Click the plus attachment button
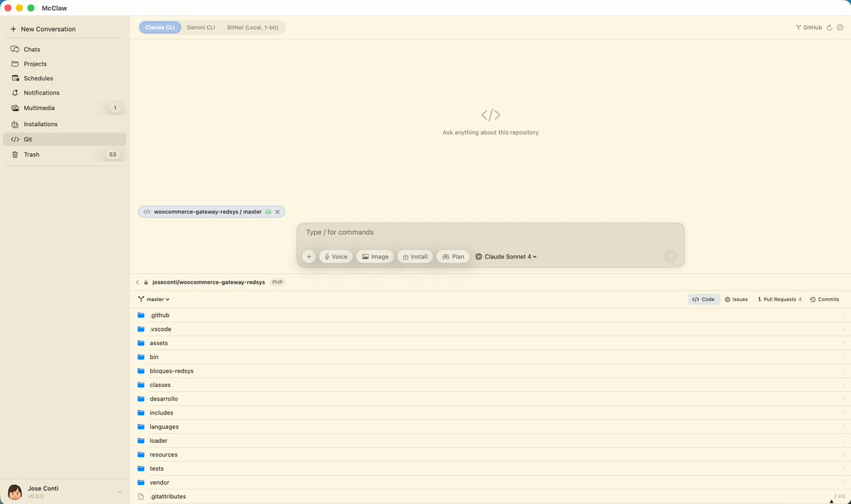851x504 pixels. 308,257
